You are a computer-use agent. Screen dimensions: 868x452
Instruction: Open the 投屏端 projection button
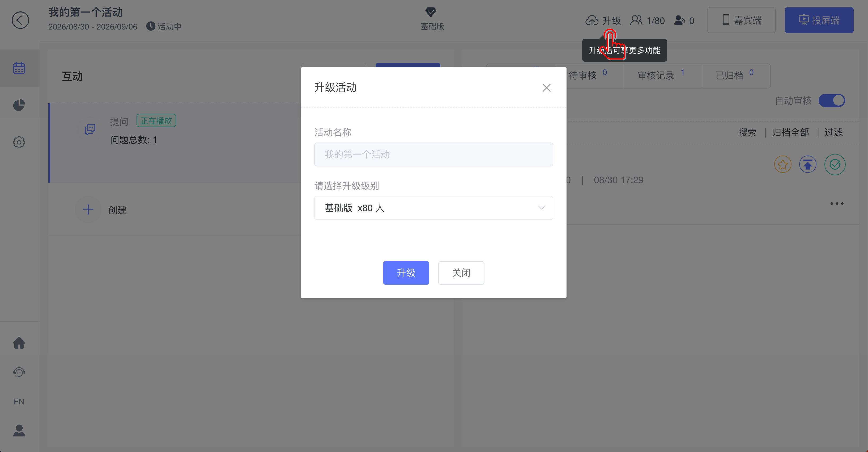click(x=819, y=20)
